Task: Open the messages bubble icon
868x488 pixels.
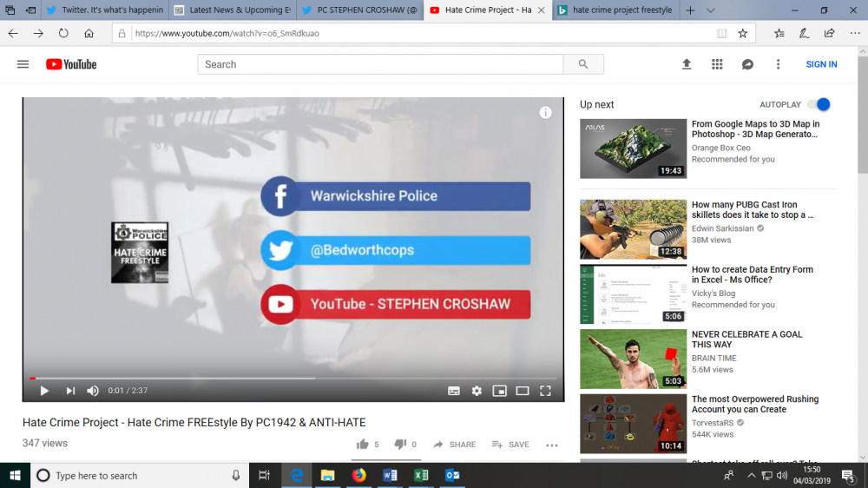Action: (747, 64)
